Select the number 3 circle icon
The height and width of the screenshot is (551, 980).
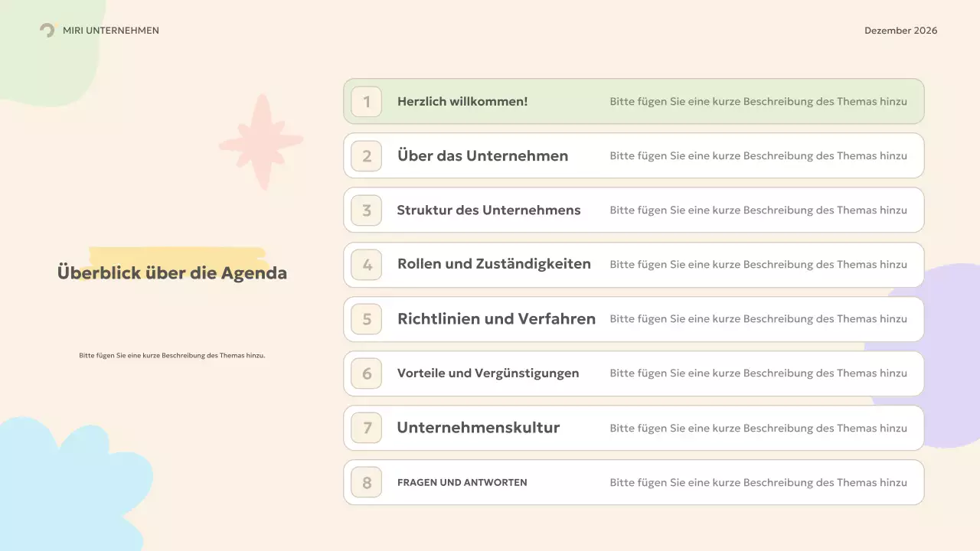coord(366,210)
